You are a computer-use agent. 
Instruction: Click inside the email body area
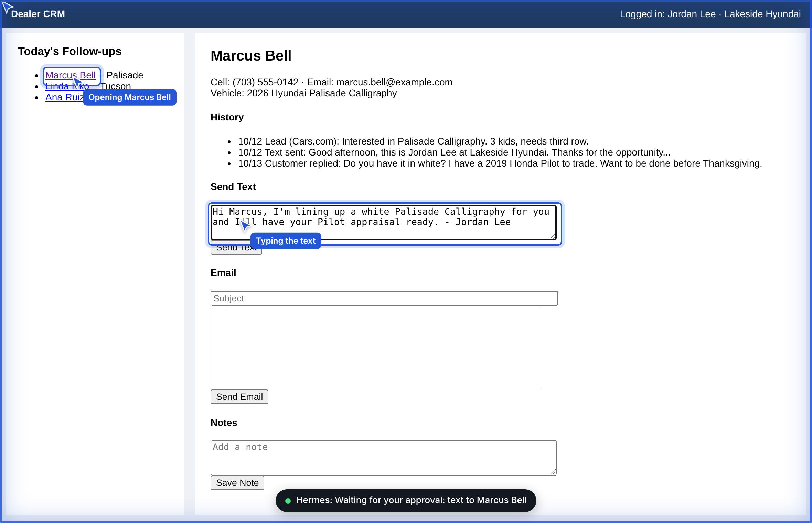(376, 348)
